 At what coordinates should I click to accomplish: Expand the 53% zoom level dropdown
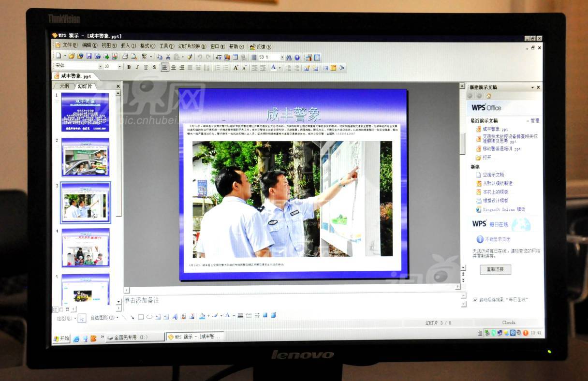click(x=281, y=58)
